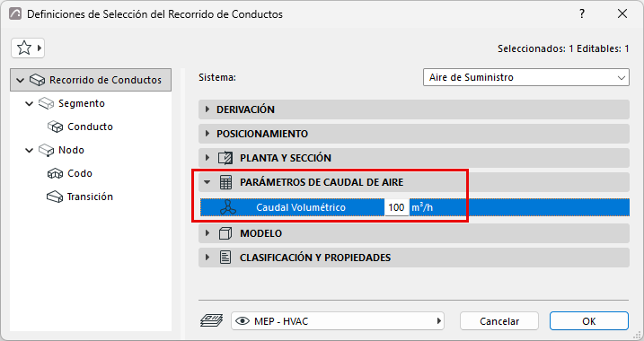Click the Cancelar button
Image resolution: width=644 pixels, height=341 pixels.
pos(499,321)
